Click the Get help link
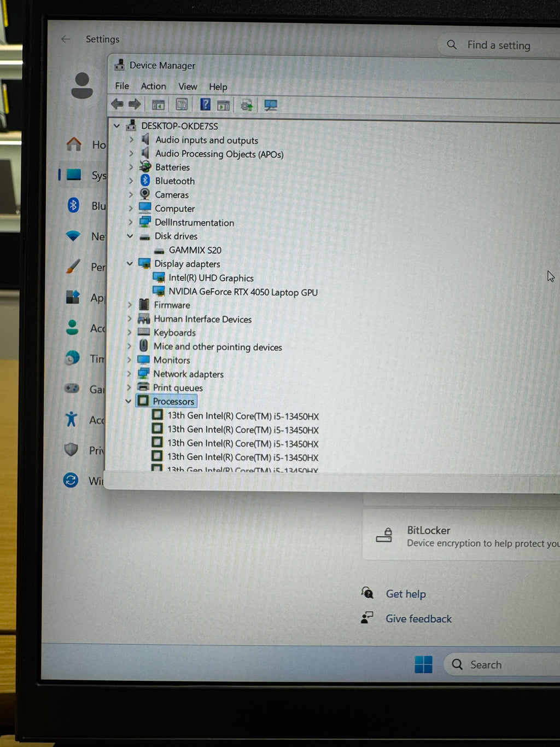Viewport: 560px width, 747px height. tap(406, 594)
